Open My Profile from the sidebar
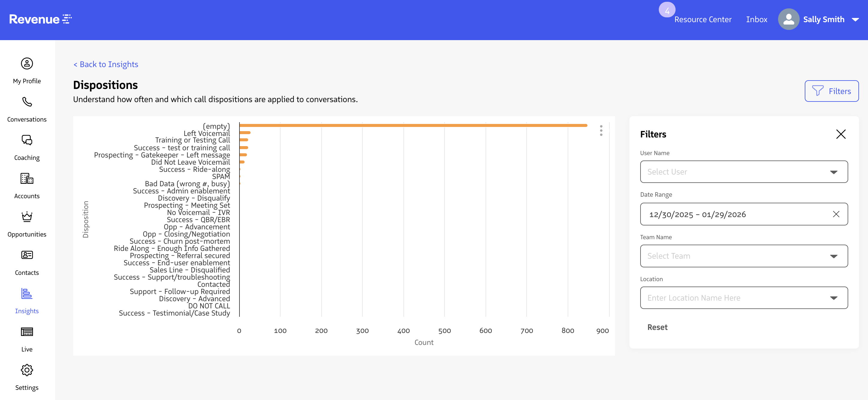 pyautogui.click(x=27, y=64)
